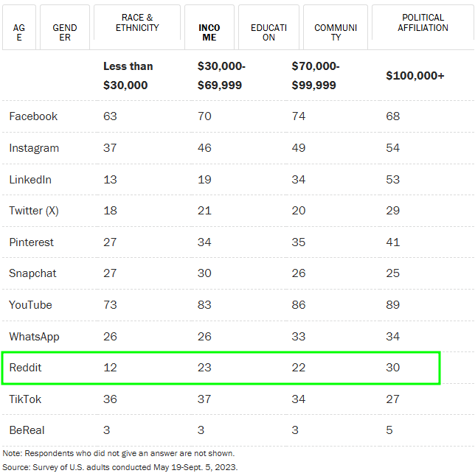Click the Facebook row label

33,116
